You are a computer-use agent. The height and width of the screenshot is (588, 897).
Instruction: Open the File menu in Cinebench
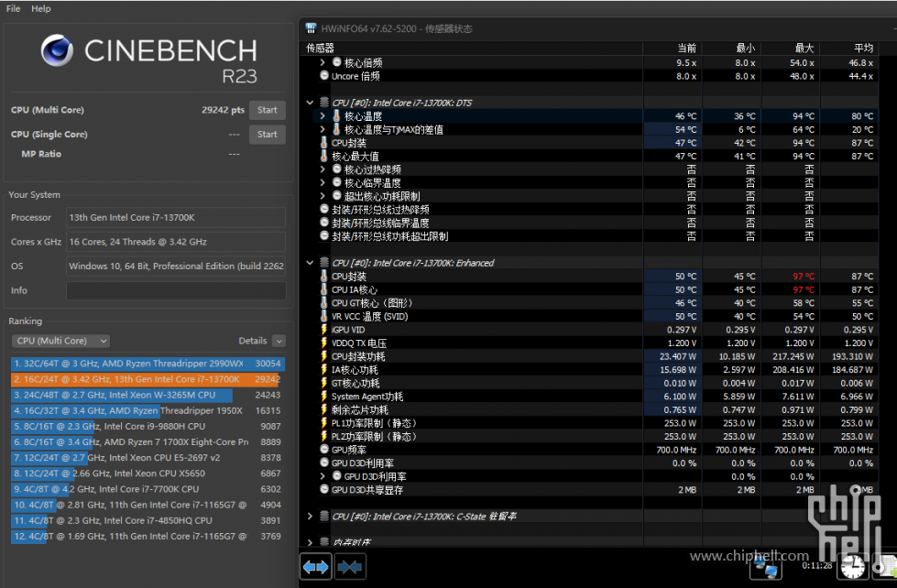click(x=13, y=8)
